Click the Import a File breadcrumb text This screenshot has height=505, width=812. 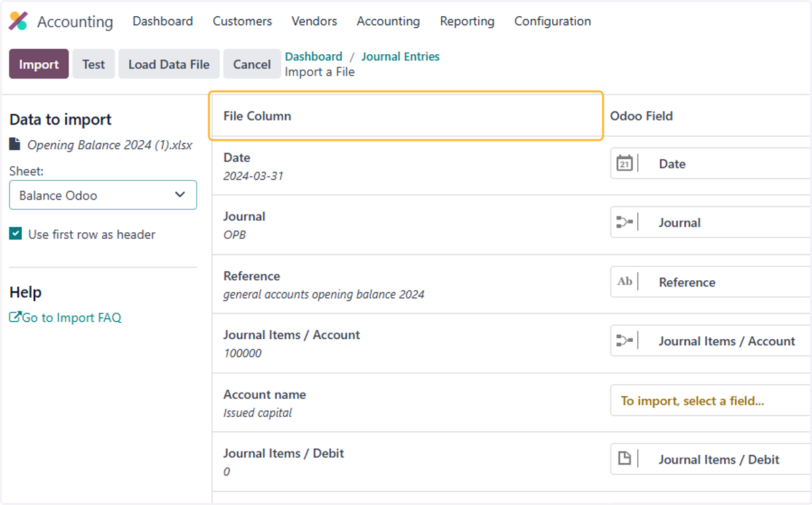319,72
